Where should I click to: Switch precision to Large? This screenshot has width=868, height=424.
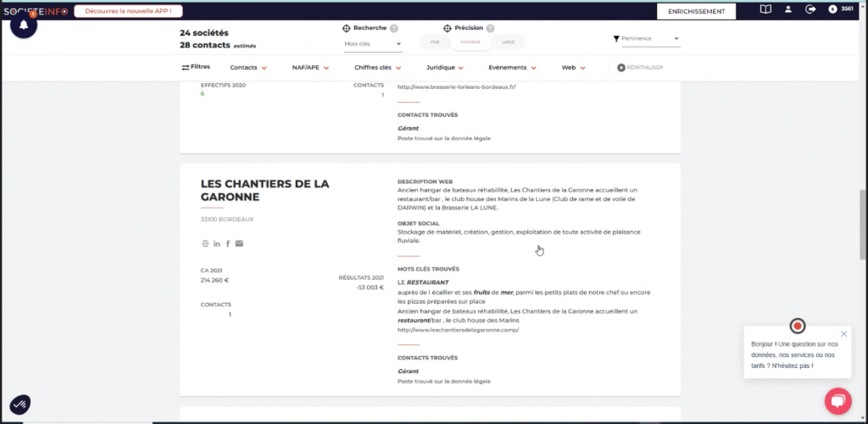tap(508, 42)
